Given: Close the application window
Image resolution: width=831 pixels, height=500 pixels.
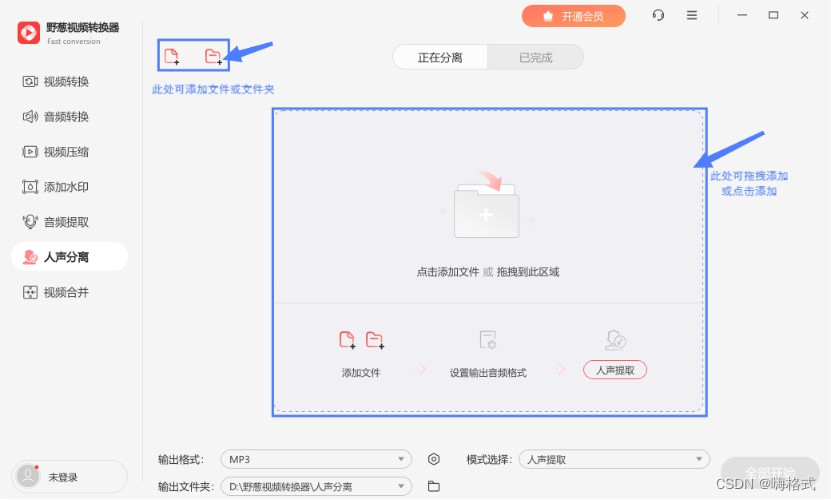Looking at the screenshot, I should (x=805, y=15).
